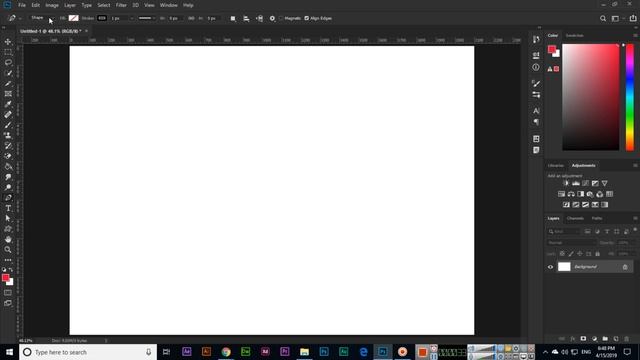Toggle the Align Edges checkbox
The height and width of the screenshot is (360, 640).
(x=307, y=18)
